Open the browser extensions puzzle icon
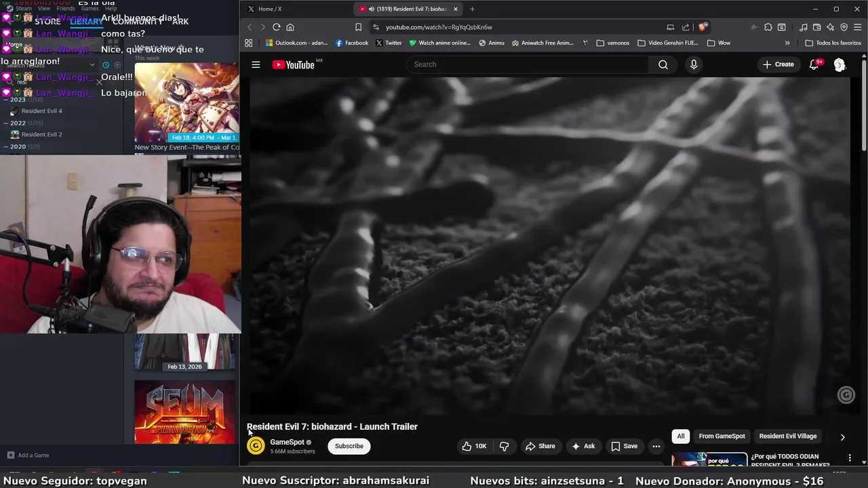The image size is (868, 488). coord(768,27)
